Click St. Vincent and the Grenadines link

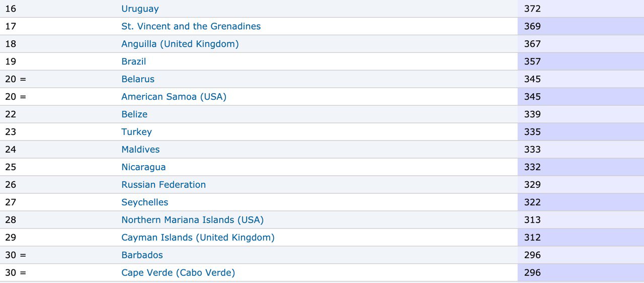point(191,26)
